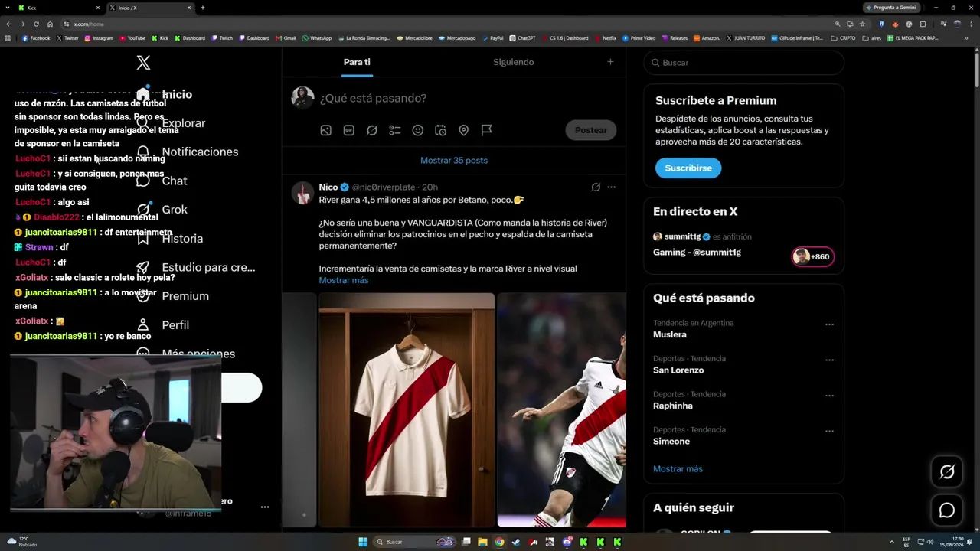Open the CRIPTO bookmarks folder
The width and height of the screenshot is (980, 551).
pyautogui.click(x=843, y=38)
